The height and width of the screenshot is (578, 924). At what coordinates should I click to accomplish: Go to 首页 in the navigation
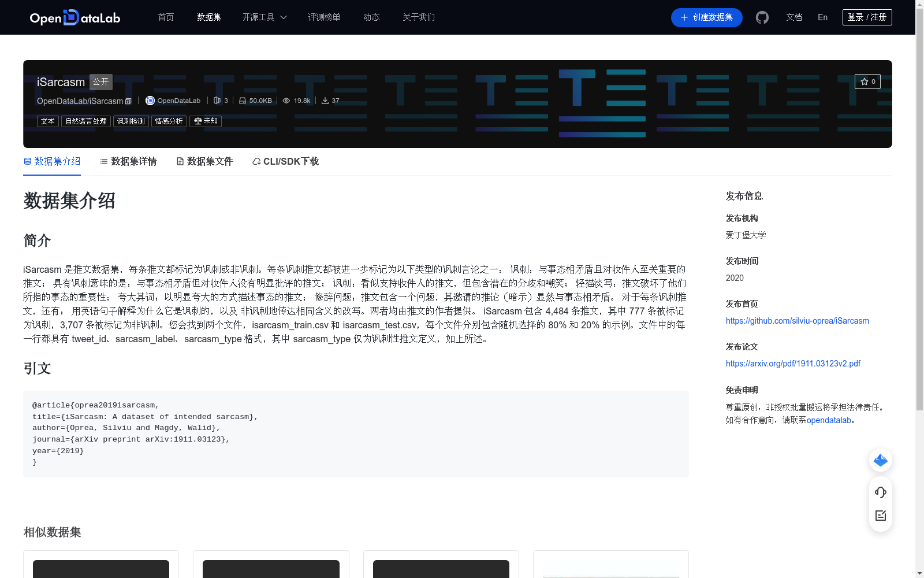tap(166, 17)
